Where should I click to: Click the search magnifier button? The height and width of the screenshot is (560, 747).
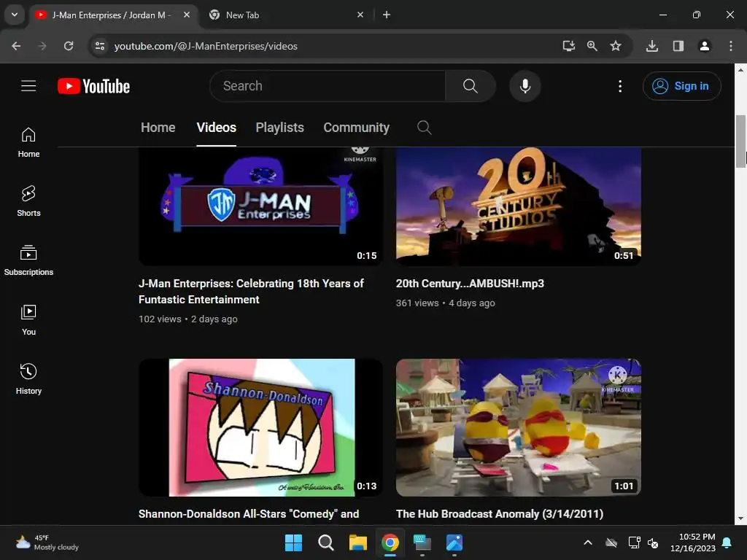point(471,86)
